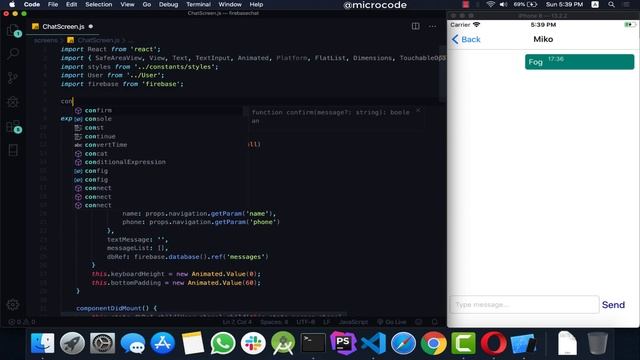The width and height of the screenshot is (640, 360).
Task: Open Finder from the Dock
Action: point(42,343)
